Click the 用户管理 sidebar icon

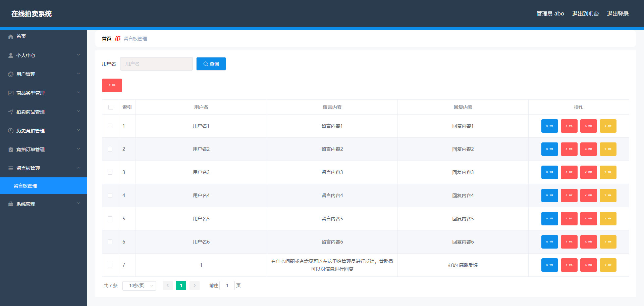coord(11,74)
